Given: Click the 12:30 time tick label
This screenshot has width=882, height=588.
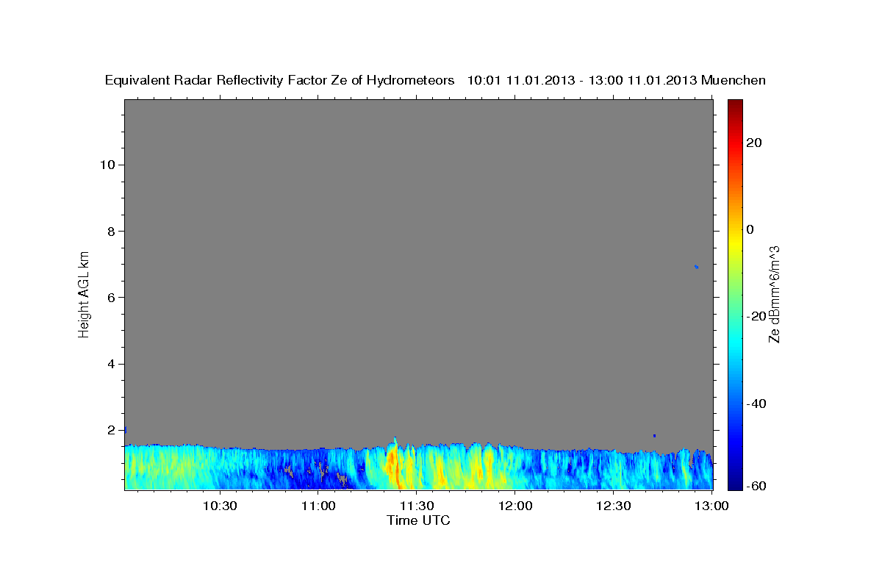Looking at the screenshot, I should pos(614,506).
